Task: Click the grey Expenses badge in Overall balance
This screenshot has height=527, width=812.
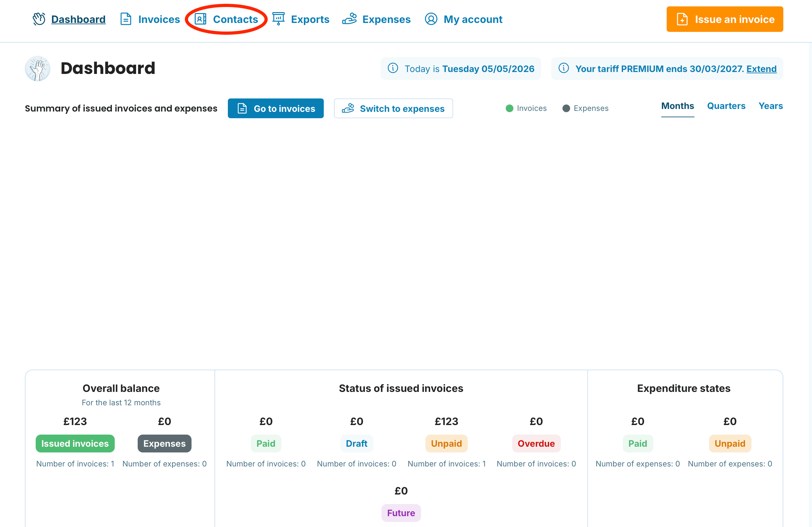Action: point(164,444)
